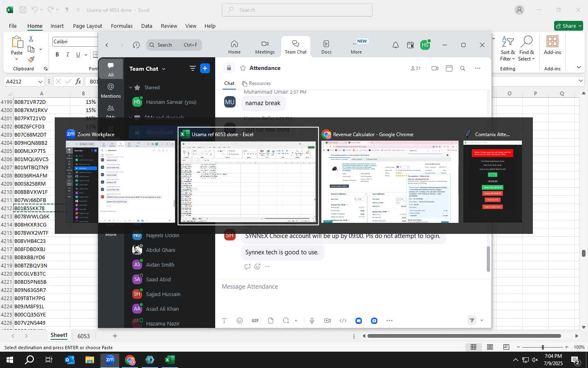Select the Mentions sidebar icon

point(111,90)
